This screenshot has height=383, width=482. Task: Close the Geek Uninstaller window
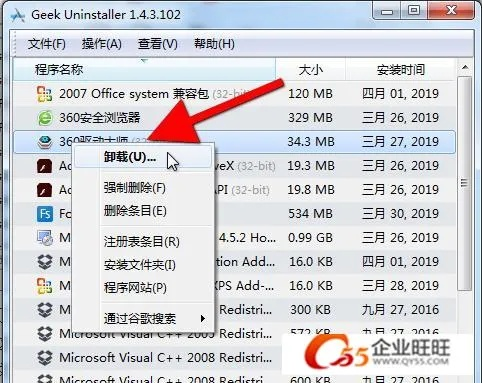(x=451, y=11)
